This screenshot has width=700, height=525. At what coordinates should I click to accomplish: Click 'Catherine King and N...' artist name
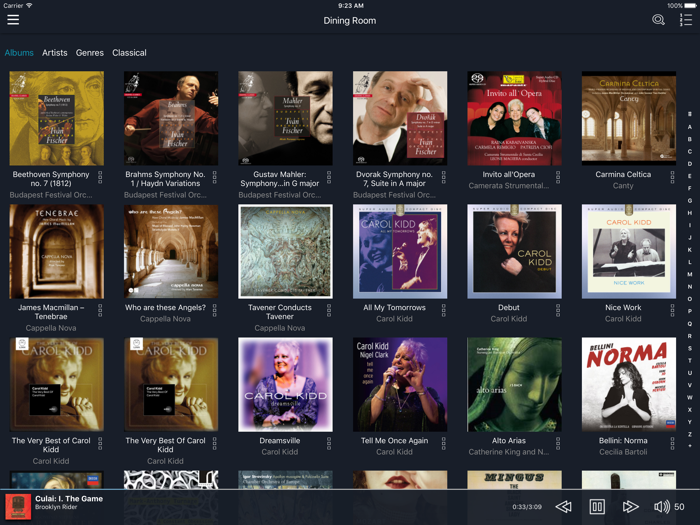(508, 452)
